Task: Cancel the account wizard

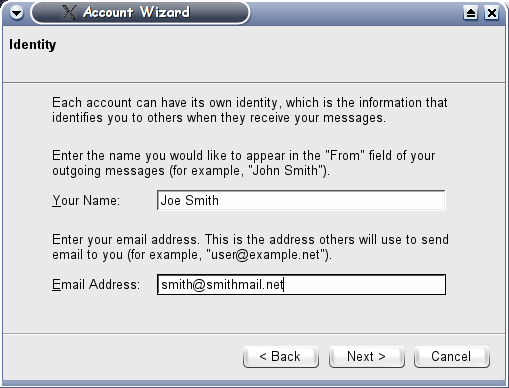Action: (x=452, y=357)
